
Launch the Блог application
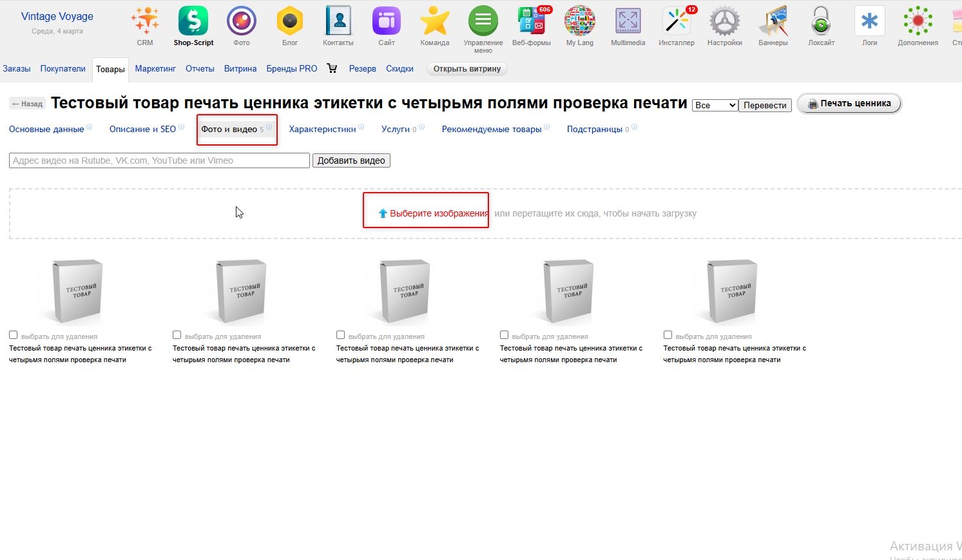click(x=289, y=20)
